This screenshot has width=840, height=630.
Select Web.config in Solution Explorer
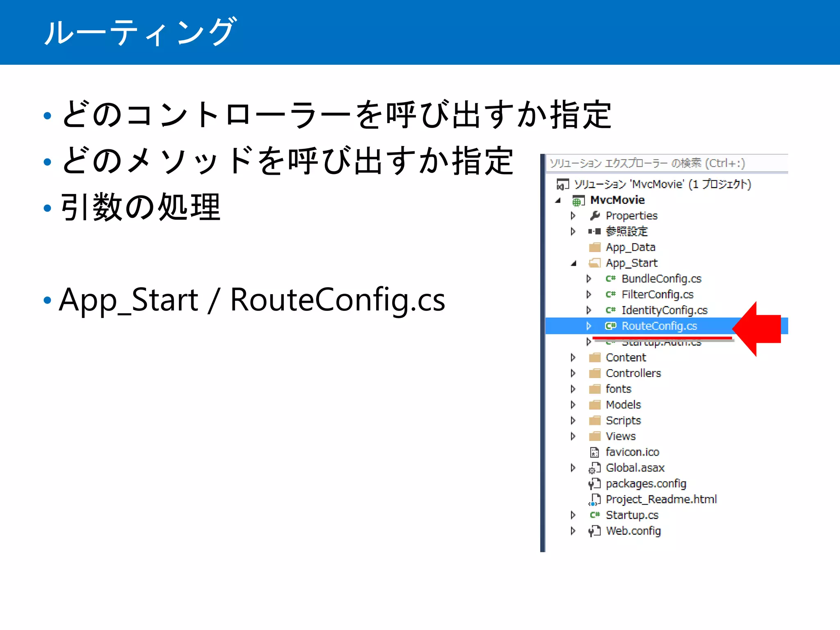click(633, 531)
